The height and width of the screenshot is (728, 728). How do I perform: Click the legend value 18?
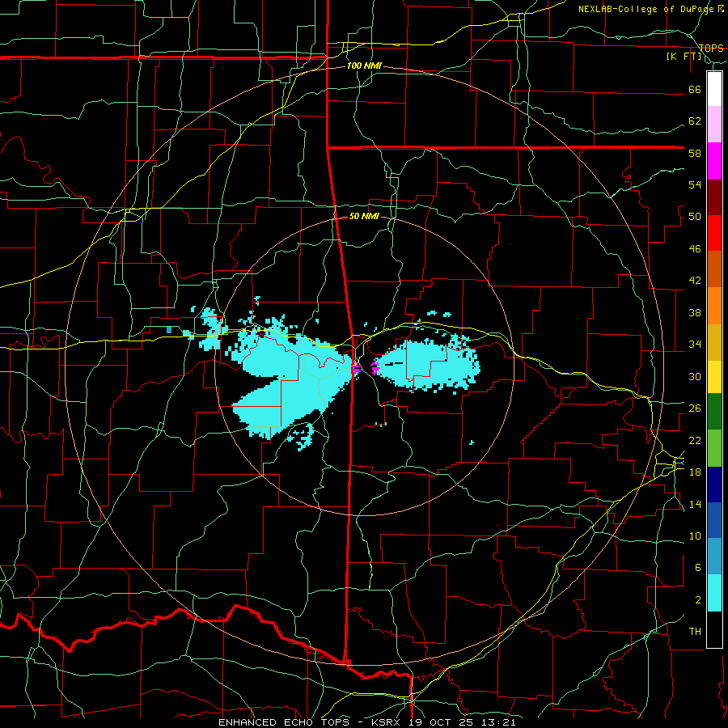(x=695, y=472)
